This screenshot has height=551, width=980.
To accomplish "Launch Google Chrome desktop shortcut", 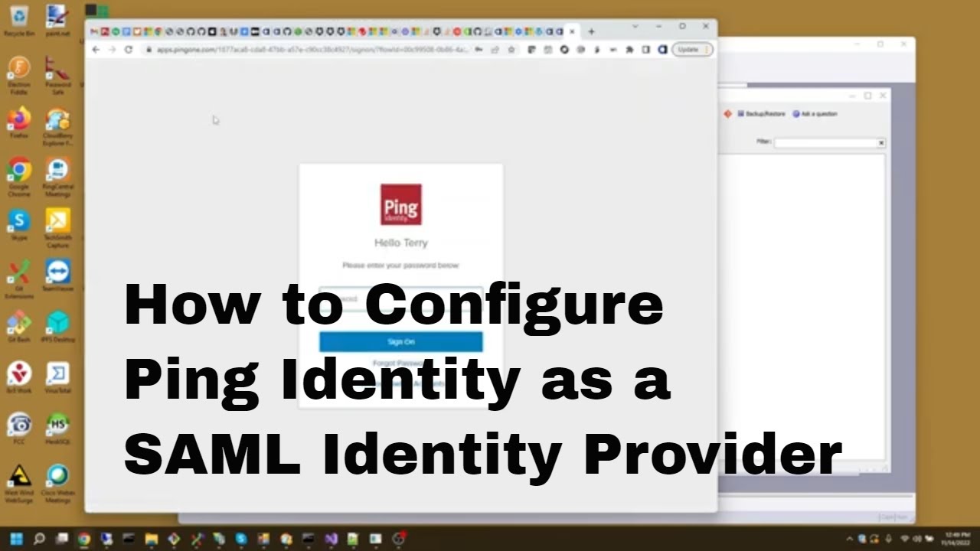I will 18,177.
